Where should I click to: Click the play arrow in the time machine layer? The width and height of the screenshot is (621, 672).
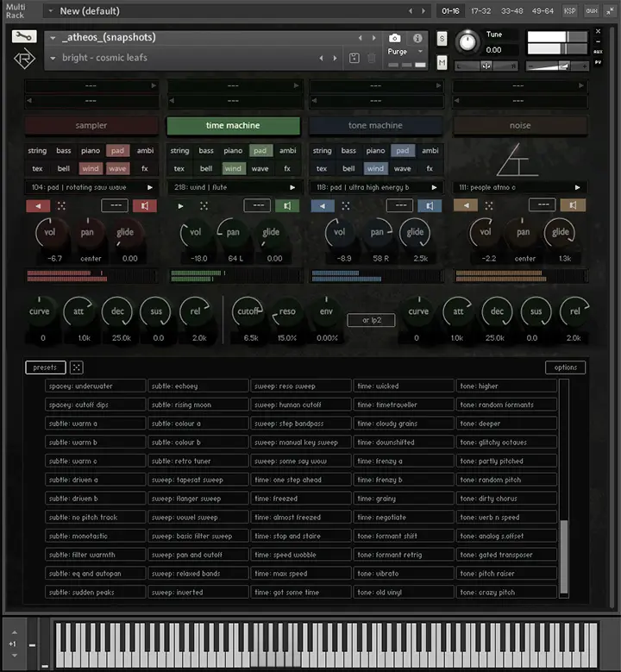tap(180, 206)
